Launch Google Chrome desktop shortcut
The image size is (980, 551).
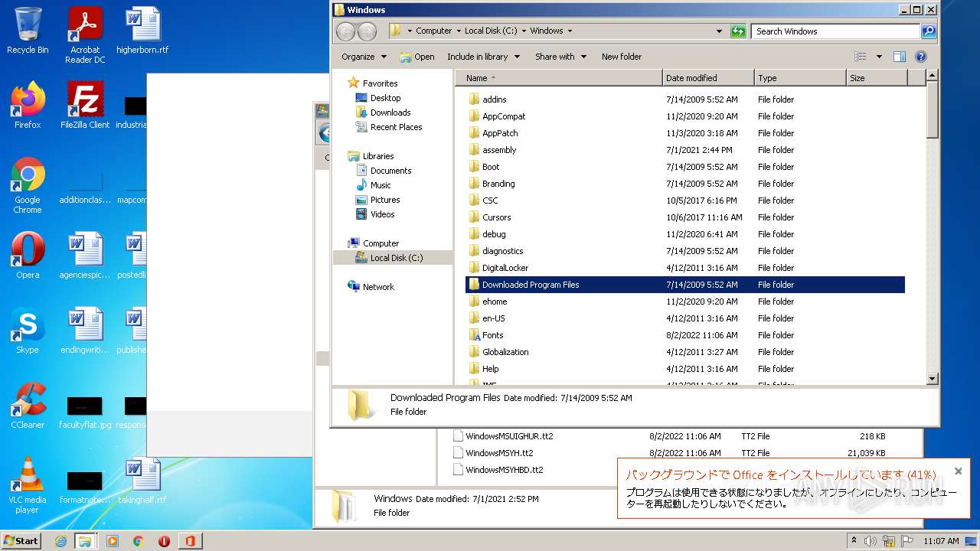(28, 185)
